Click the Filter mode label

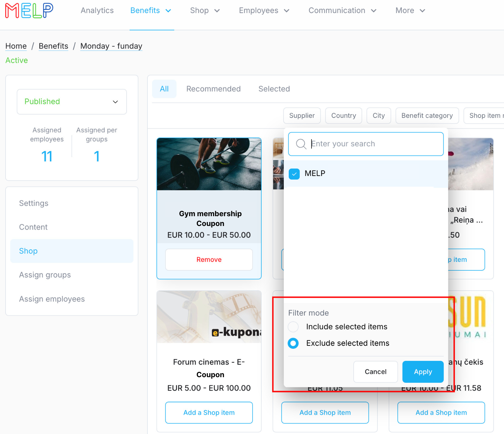click(x=309, y=313)
